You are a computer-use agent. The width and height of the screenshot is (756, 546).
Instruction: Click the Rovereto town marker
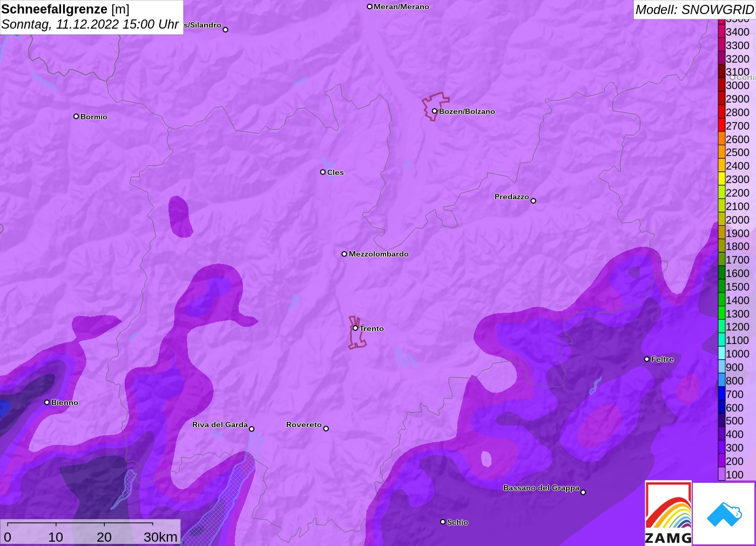pyautogui.click(x=326, y=429)
